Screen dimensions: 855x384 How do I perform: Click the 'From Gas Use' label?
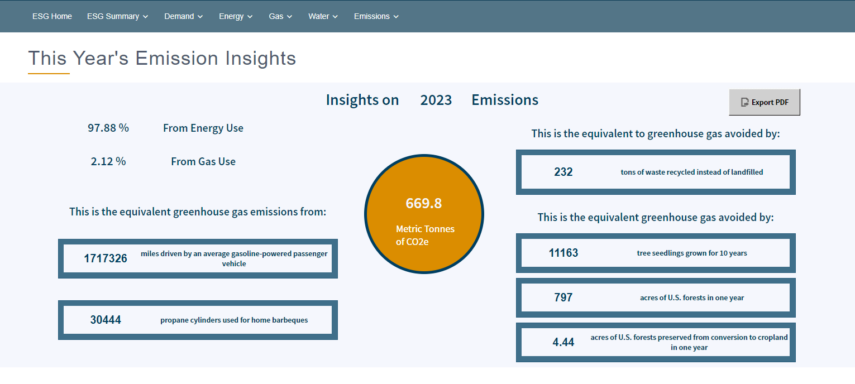(x=203, y=162)
